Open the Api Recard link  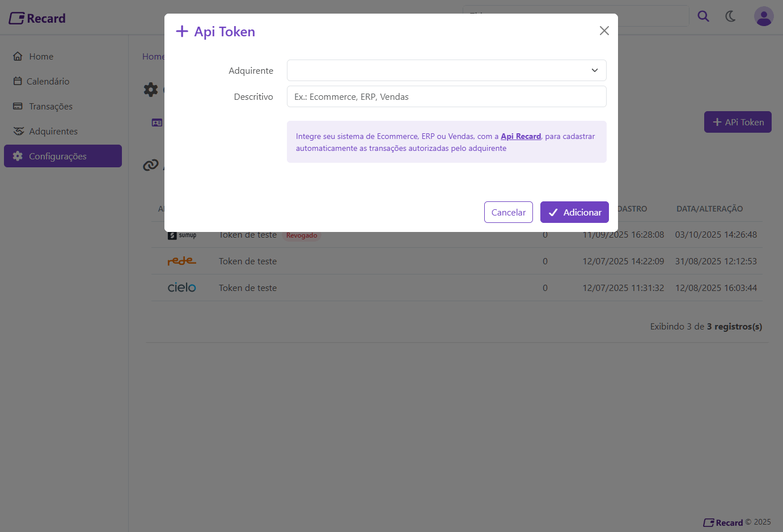(520, 136)
